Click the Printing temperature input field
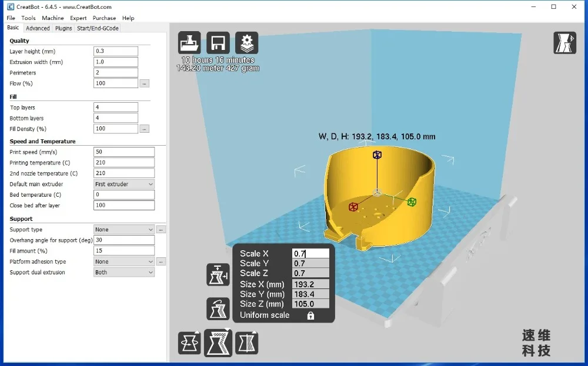The image size is (588, 366). tap(123, 162)
